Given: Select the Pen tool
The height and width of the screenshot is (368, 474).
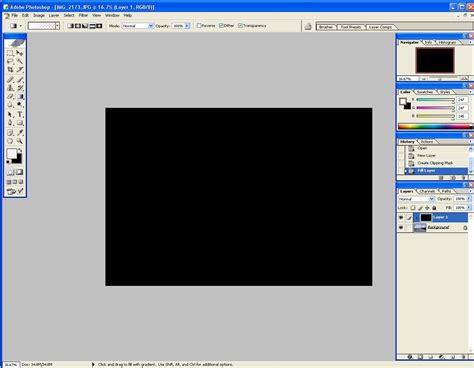Looking at the screenshot, I should [10, 123].
